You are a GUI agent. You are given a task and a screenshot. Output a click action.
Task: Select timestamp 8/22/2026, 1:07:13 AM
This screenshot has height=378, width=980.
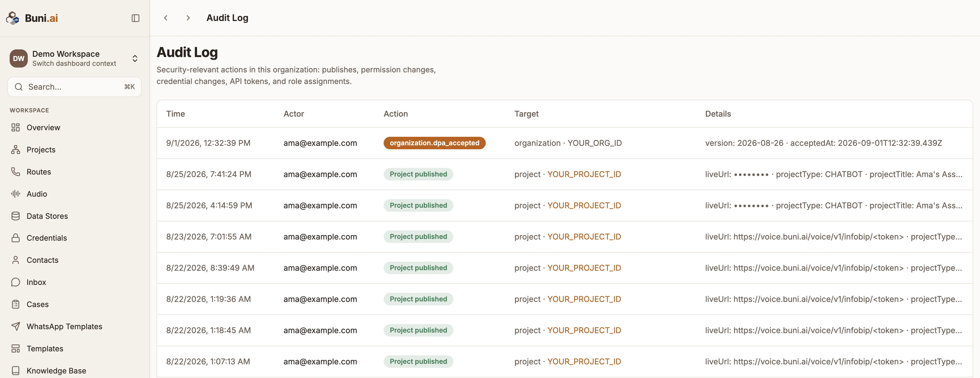pyautogui.click(x=208, y=361)
